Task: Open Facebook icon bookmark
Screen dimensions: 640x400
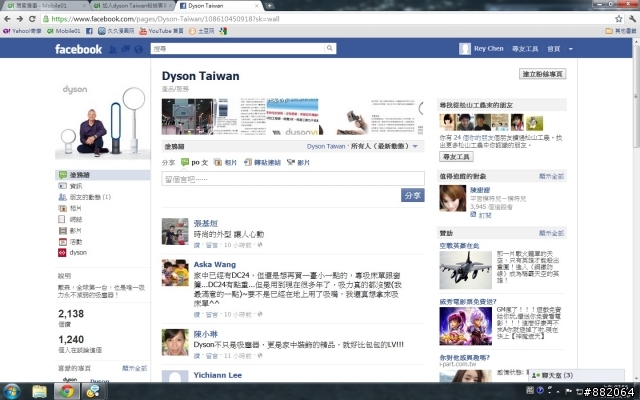Action: 89,31
